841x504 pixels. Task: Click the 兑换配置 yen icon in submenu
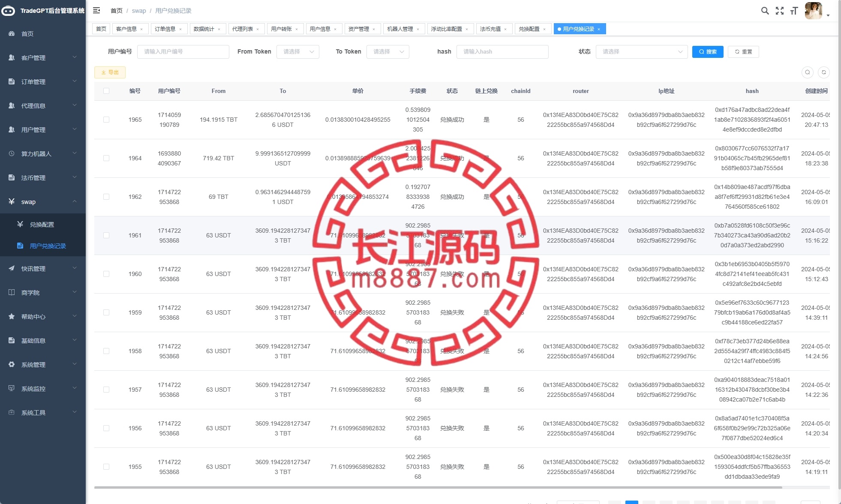click(x=20, y=224)
